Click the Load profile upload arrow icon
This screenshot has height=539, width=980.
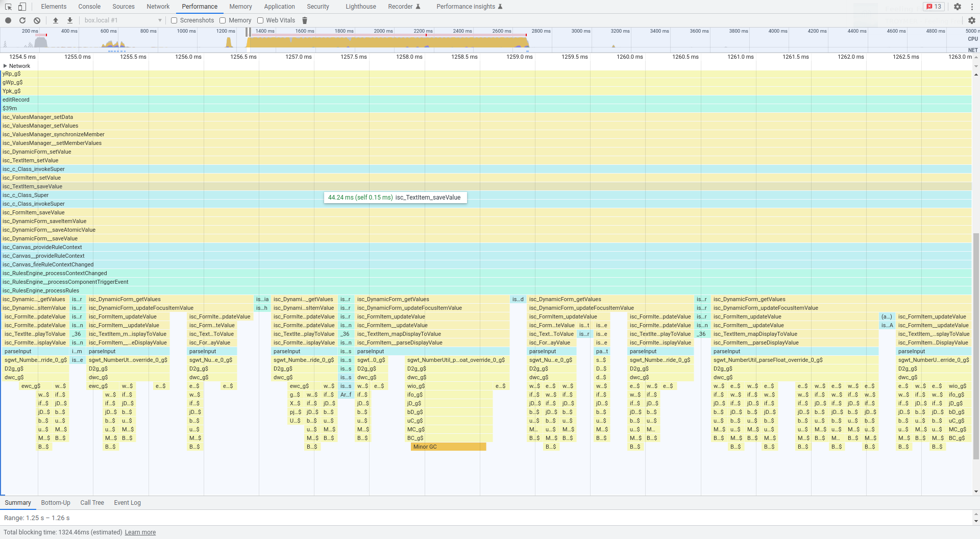coord(56,20)
